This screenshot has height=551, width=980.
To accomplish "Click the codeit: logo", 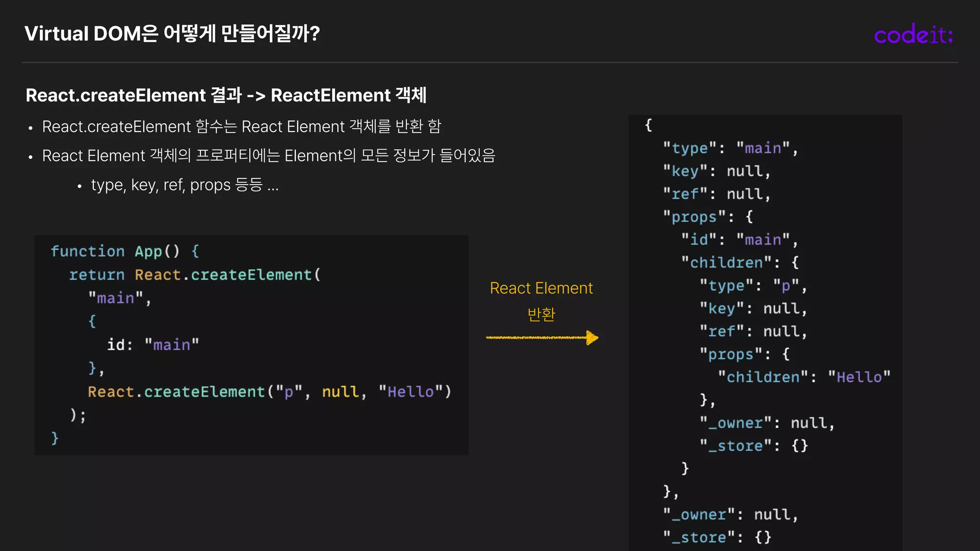I will coord(913,34).
